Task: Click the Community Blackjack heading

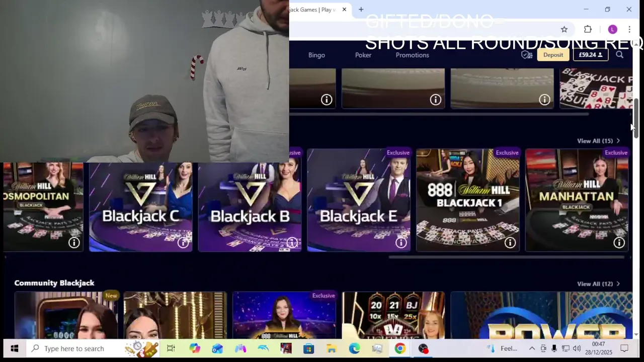Action: [x=54, y=283]
